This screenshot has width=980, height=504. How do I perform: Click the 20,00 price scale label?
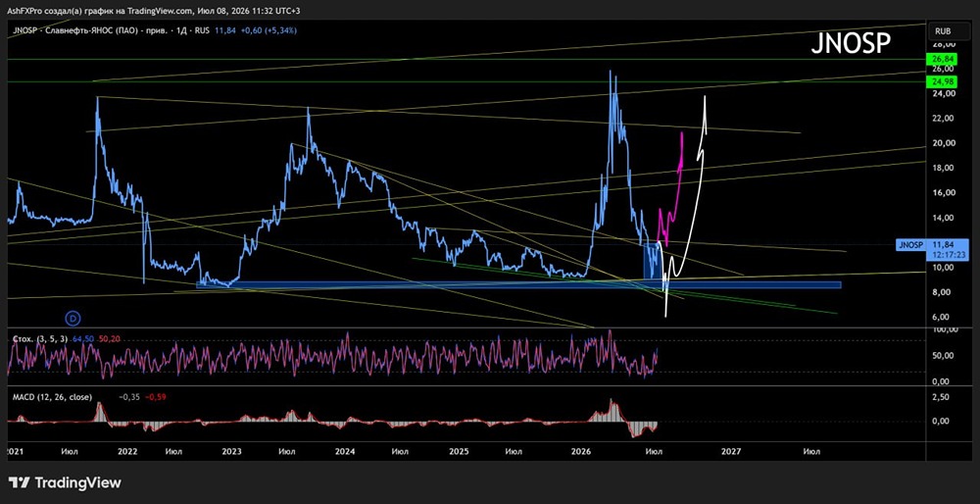point(938,142)
